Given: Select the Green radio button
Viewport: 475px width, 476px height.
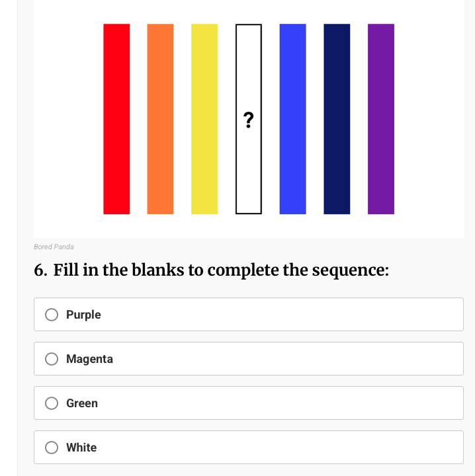Looking at the screenshot, I should point(52,403).
